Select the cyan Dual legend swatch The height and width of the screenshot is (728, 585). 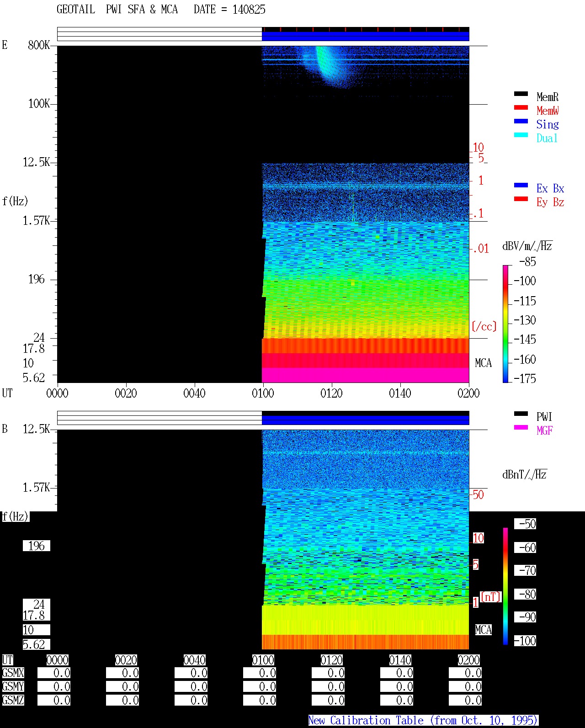(521, 135)
